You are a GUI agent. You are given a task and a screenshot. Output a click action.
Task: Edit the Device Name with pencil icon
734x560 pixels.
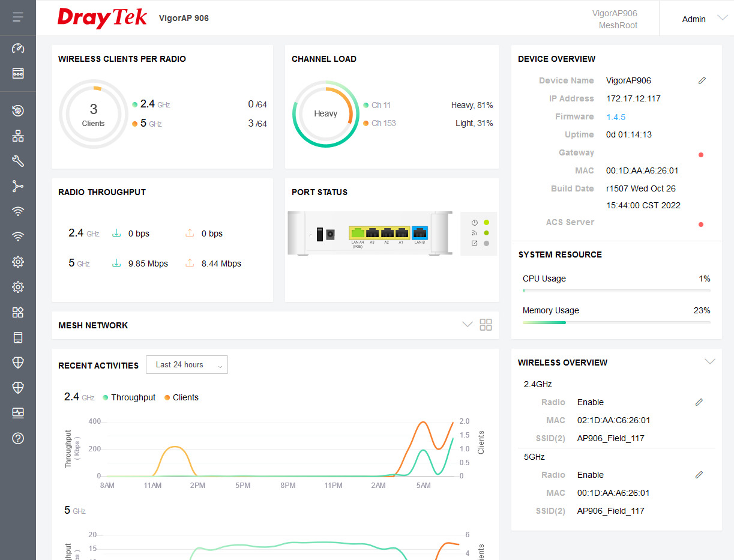702,80
